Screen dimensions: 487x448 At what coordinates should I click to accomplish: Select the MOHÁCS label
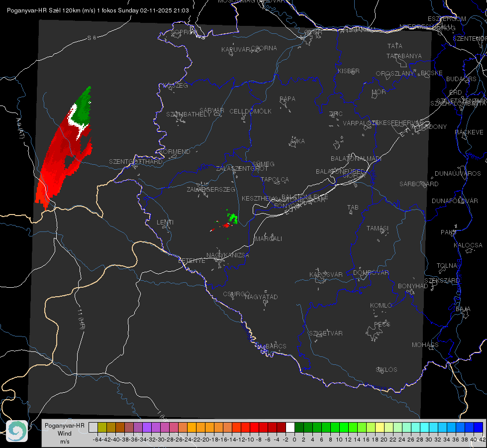pyautogui.click(x=425, y=345)
